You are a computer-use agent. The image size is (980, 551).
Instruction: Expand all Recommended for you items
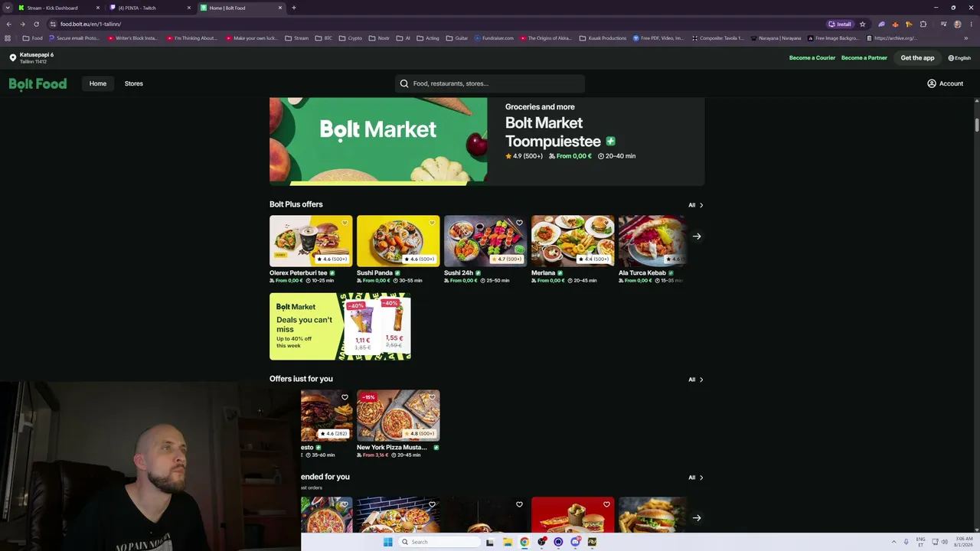pyautogui.click(x=695, y=478)
